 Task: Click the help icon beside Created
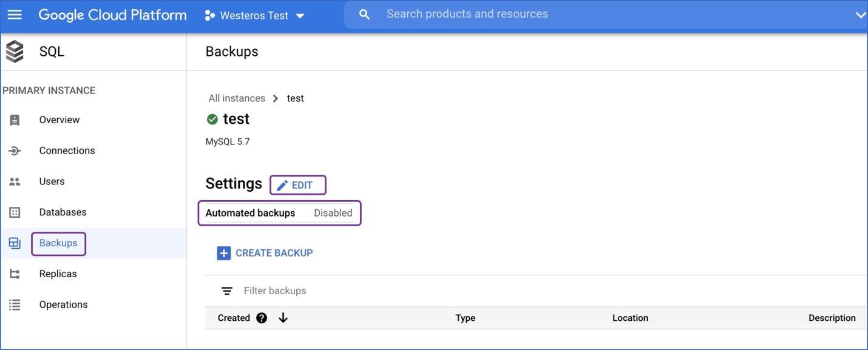[262, 318]
